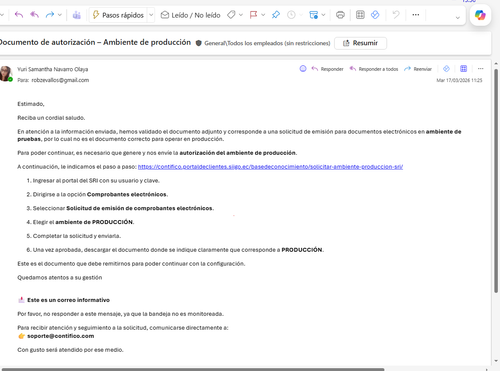Click the sensitivity shield icon beside the subject
This screenshot has height=371, width=500.
pos(199,43)
